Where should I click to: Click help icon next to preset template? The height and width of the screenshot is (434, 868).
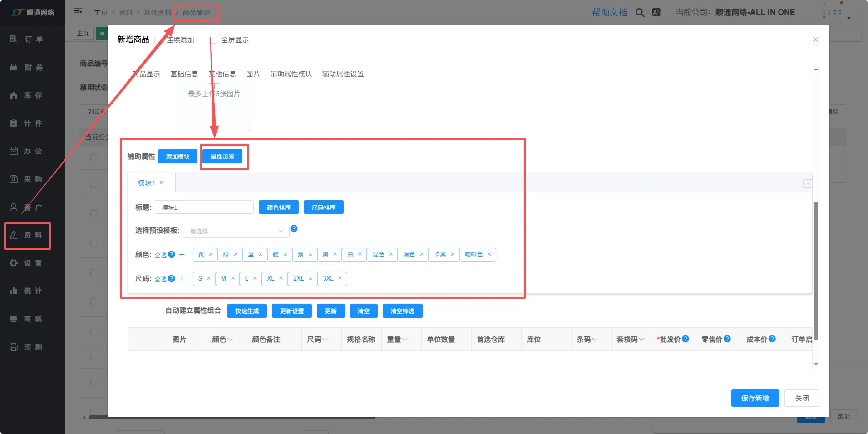click(x=294, y=229)
